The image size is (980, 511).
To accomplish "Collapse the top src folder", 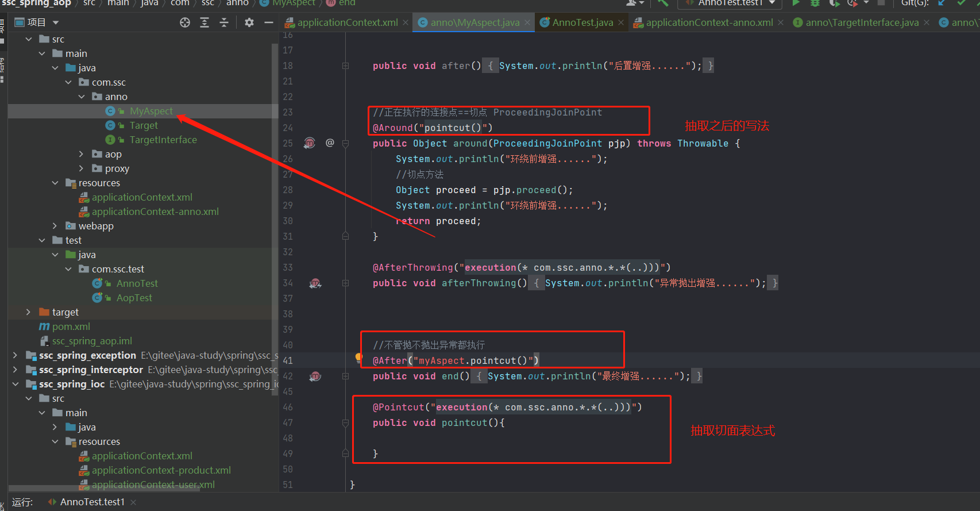I will pyautogui.click(x=29, y=39).
